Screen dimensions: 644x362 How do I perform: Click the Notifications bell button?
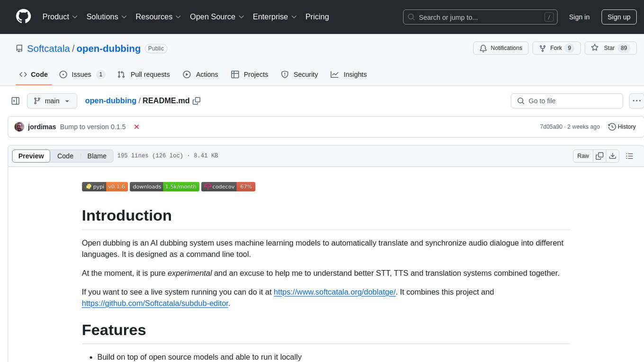[x=501, y=48]
